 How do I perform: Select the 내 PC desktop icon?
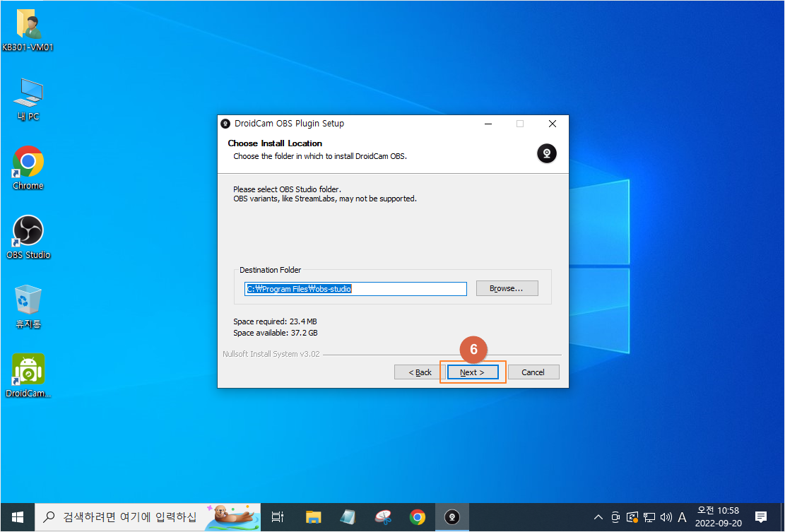28,100
